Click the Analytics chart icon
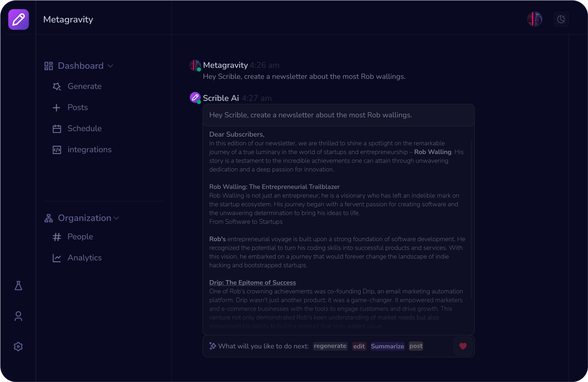588x382 pixels. [57, 258]
